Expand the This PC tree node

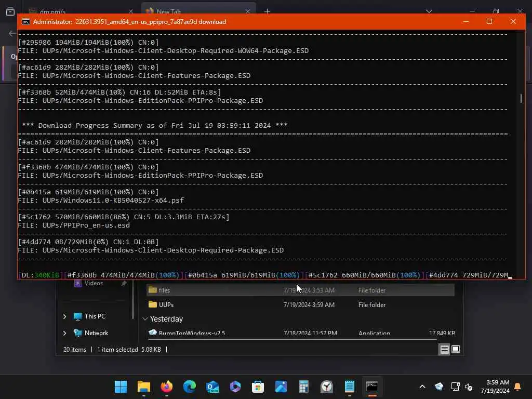click(x=64, y=316)
